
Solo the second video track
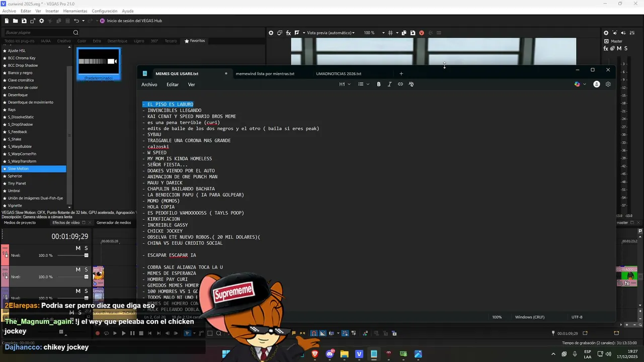(86, 269)
